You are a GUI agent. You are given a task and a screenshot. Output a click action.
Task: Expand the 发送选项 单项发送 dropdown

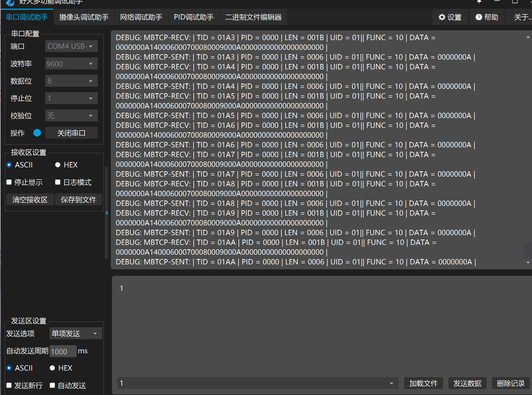coord(76,333)
